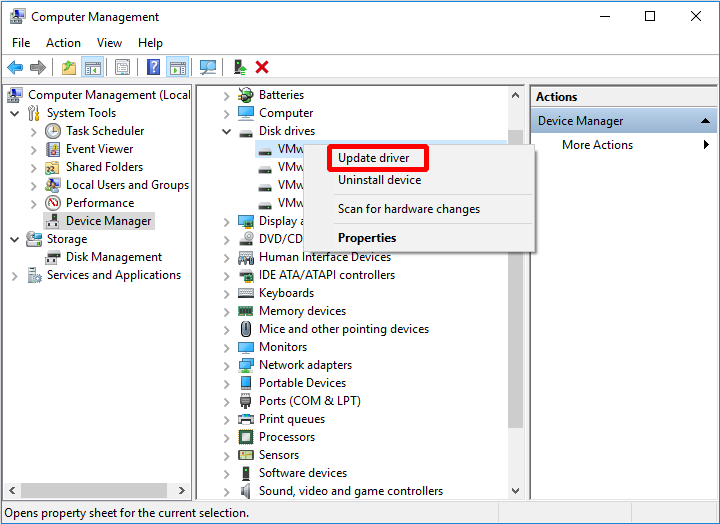Open the More Actions submenu arrow
The width and height of the screenshot is (720, 524).
pyautogui.click(x=706, y=145)
